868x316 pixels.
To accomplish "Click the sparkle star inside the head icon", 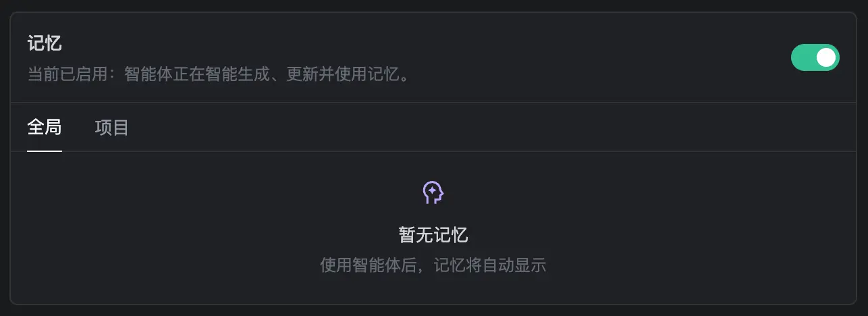I will [x=431, y=192].
